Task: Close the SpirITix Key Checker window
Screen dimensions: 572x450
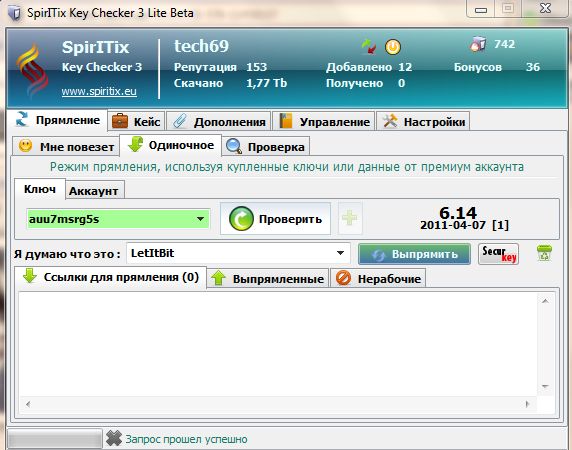Action: click(x=545, y=9)
